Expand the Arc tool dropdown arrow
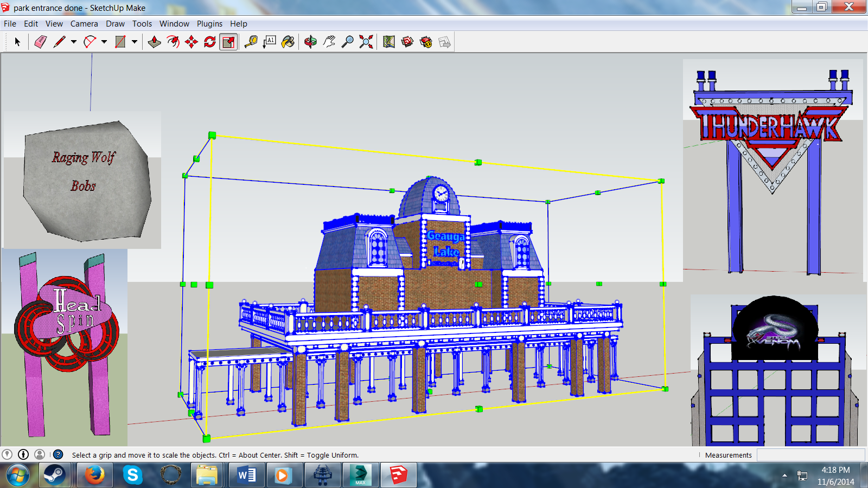 click(x=104, y=42)
